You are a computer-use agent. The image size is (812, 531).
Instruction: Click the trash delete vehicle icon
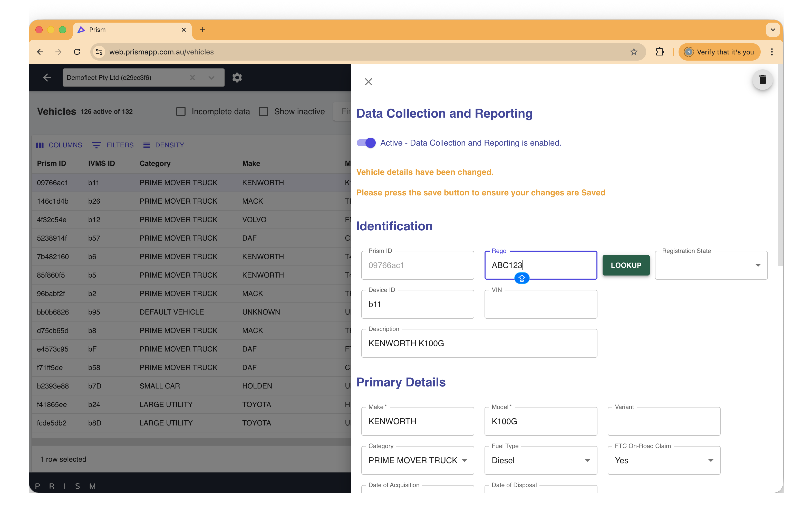coord(762,80)
